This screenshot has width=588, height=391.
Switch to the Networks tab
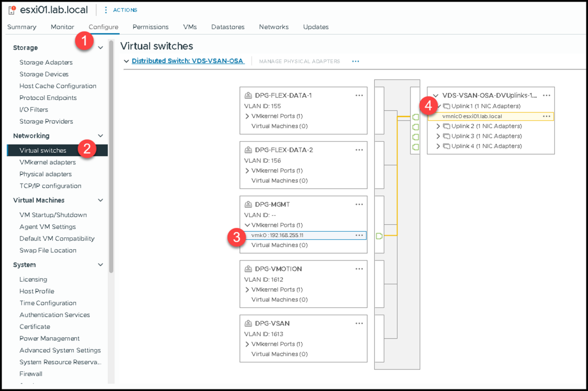click(274, 27)
